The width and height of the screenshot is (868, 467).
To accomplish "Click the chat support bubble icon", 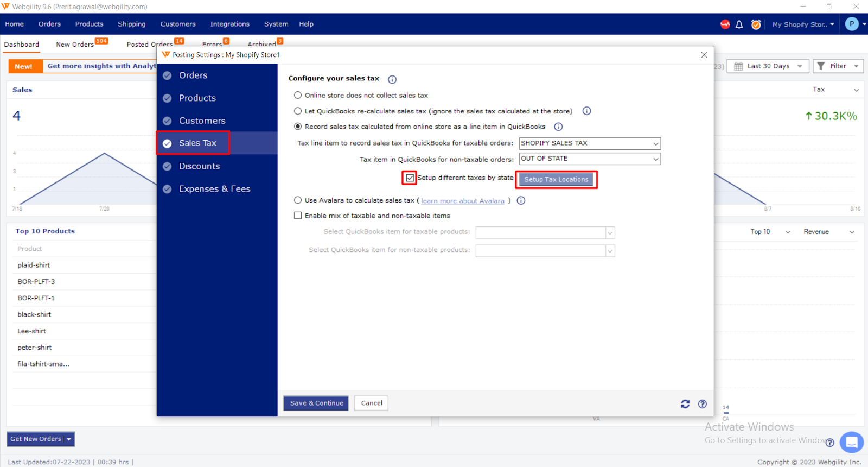I will point(852,442).
